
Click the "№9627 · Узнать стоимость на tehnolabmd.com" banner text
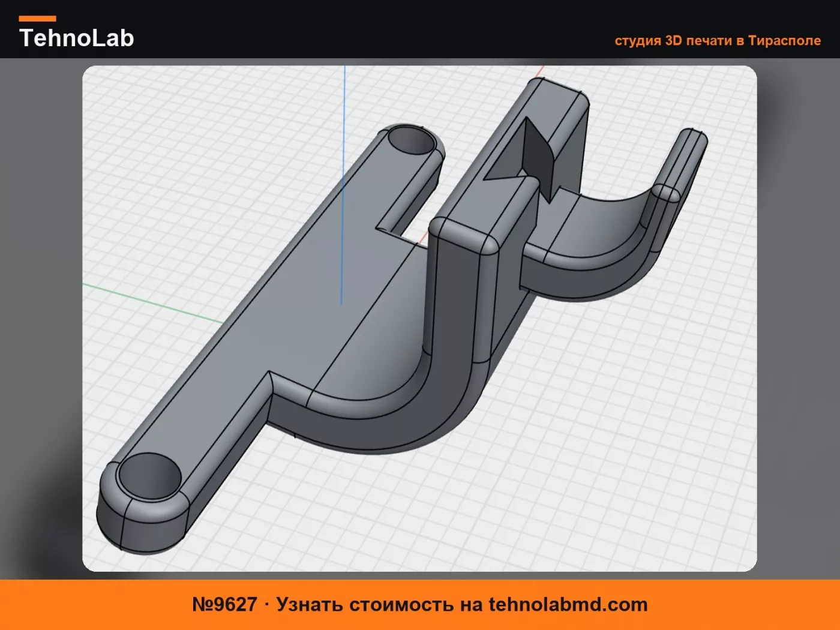(420, 604)
